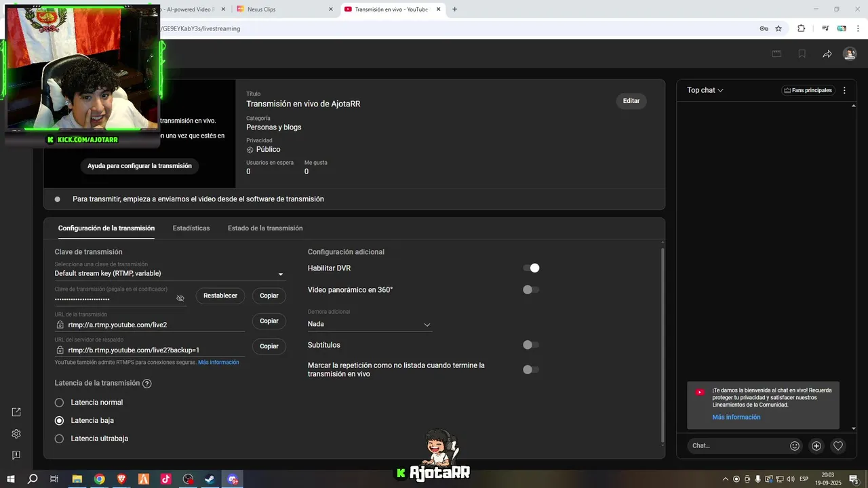Switch to the Estadísticas tab
Image resolution: width=868 pixels, height=488 pixels.
point(191,228)
